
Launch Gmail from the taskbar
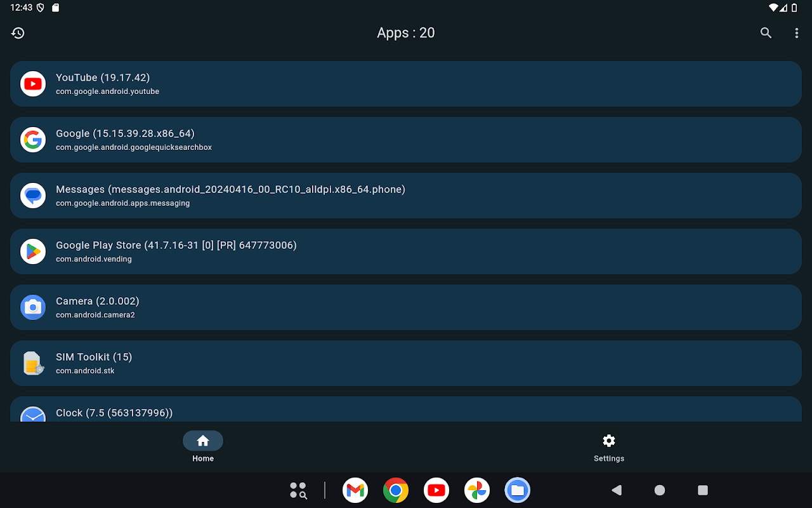pyautogui.click(x=355, y=490)
